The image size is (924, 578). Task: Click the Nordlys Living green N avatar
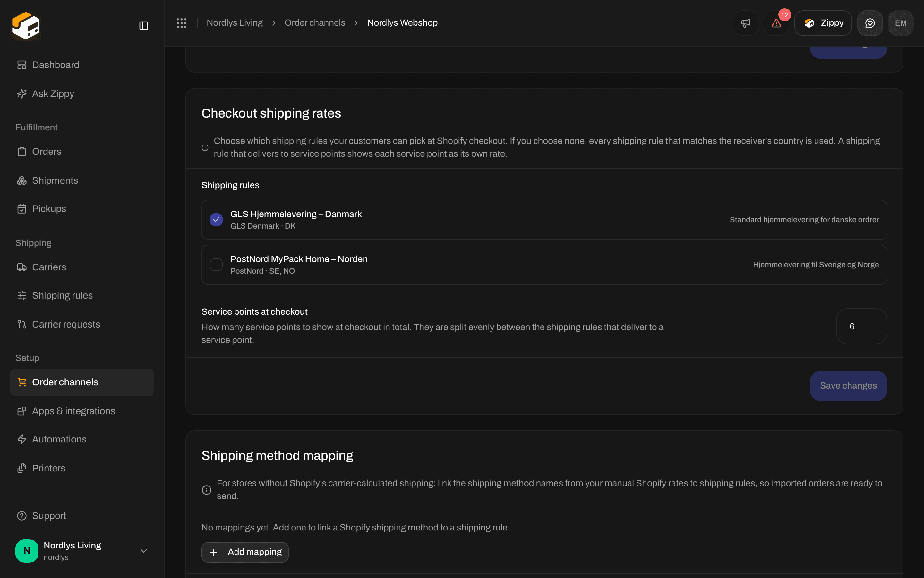(27, 550)
